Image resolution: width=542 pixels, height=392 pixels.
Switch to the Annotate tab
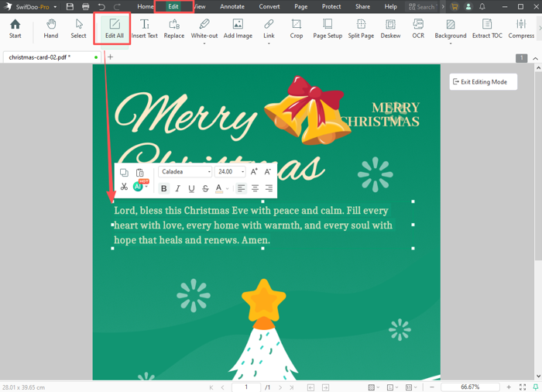232,6
